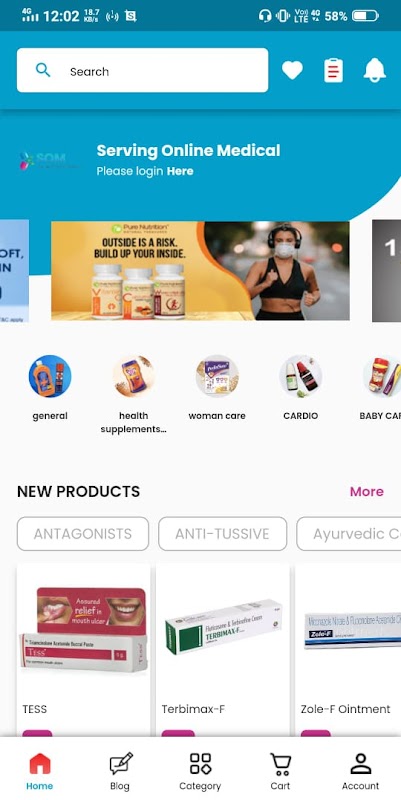The image size is (401, 800).
Task: Open the woman care category icon
Action: pos(217,377)
